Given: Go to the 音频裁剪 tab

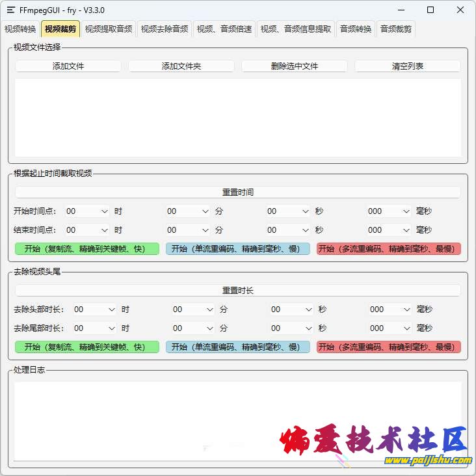Looking at the screenshot, I should [395, 29].
